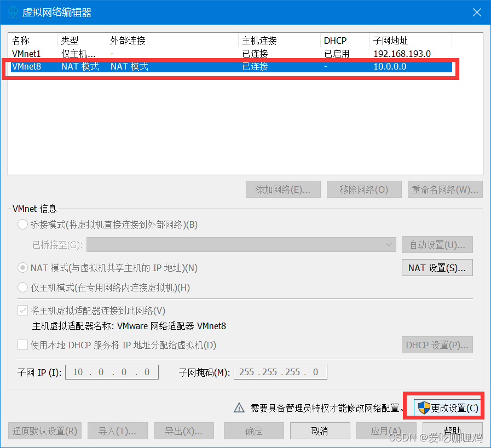Click the 子网掩码 input field
The height and width of the screenshot is (448, 491).
280,372
